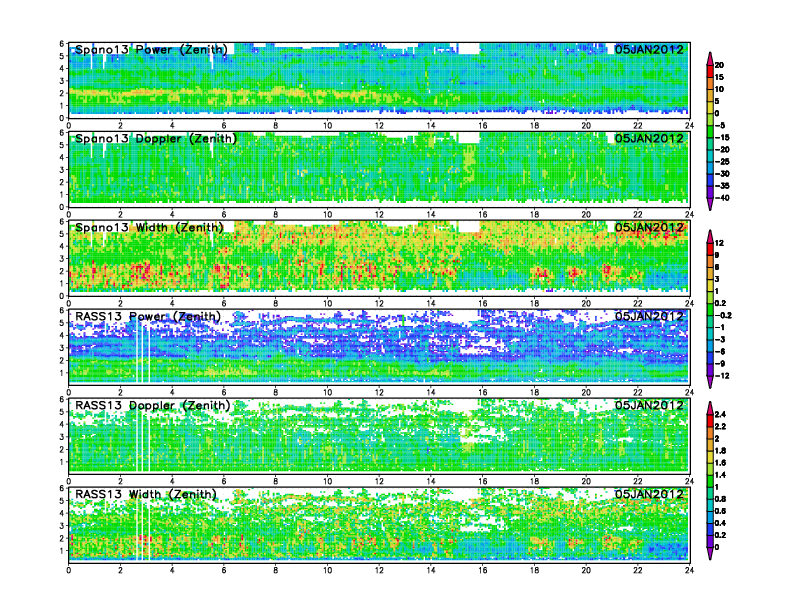Click y-axis tick 4 of RASS13 Doppler panel
Viewport: 792px width, 612px height.
[62, 424]
